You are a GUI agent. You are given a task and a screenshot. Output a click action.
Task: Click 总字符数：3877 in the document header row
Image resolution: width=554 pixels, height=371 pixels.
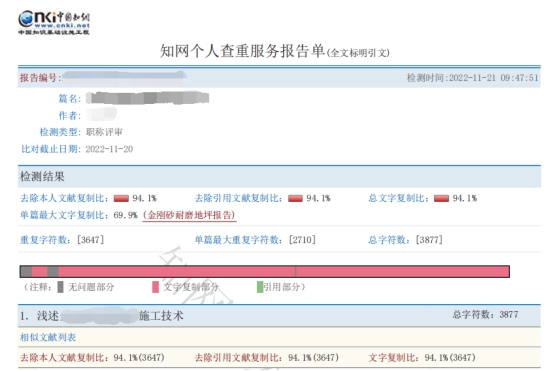(x=485, y=314)
